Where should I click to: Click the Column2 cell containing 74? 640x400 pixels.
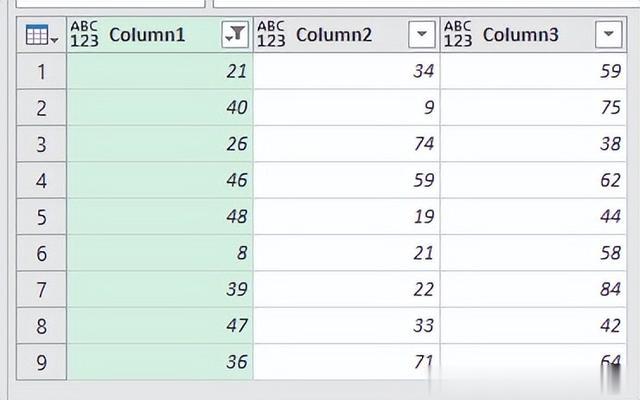coord(347,144)
